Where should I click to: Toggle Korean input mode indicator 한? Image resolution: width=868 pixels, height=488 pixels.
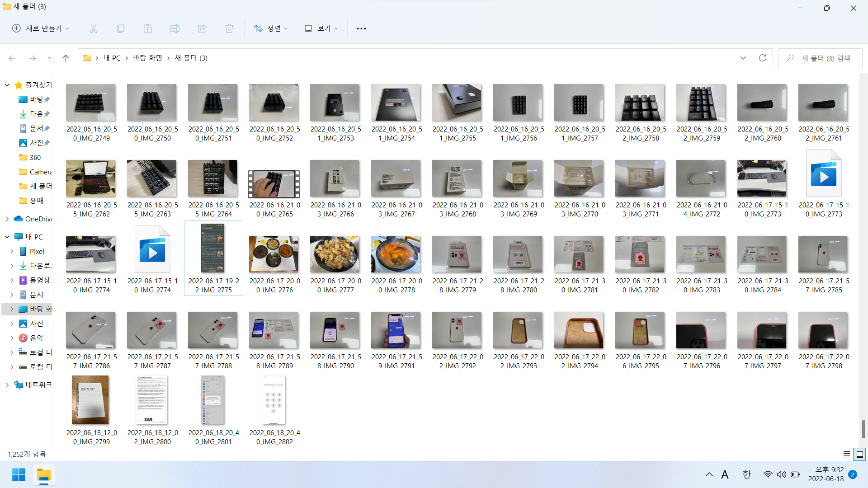(746, 474)
